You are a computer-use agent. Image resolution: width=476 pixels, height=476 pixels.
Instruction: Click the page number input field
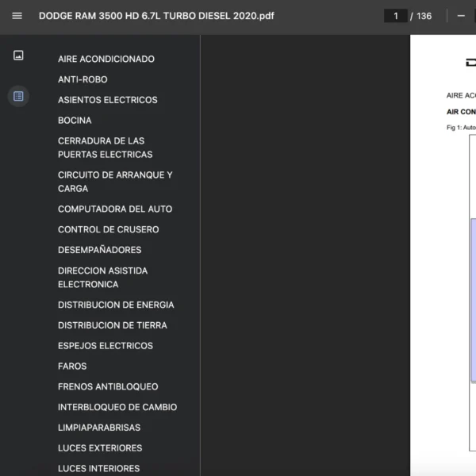pos(395,16)
